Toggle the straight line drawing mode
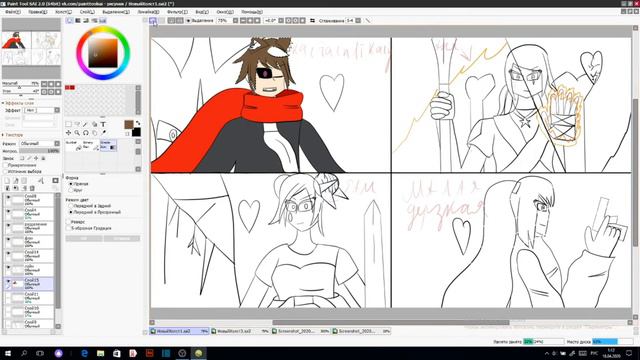 [368, 20]
